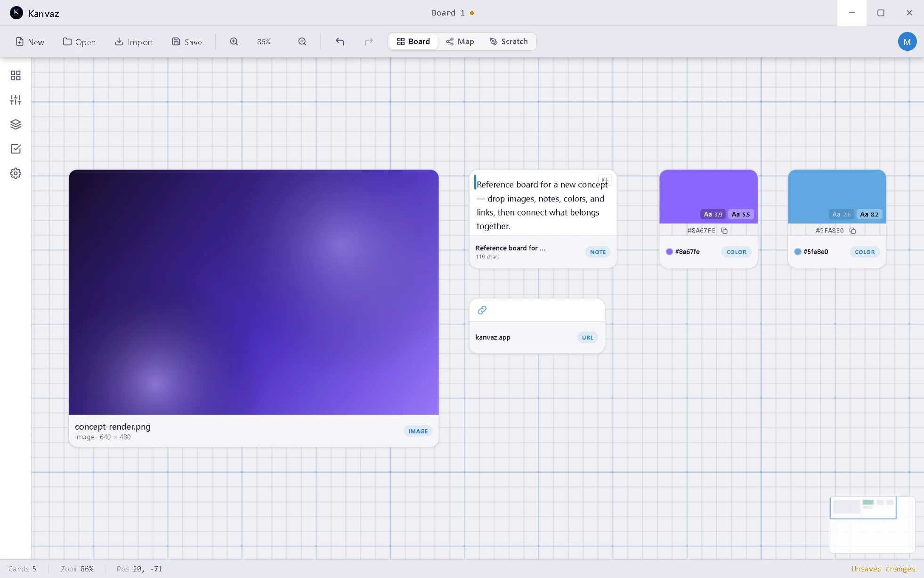This screenshot has height=578, width=924.
Task: Click the IMAGE tag badge
Action: 418,431
